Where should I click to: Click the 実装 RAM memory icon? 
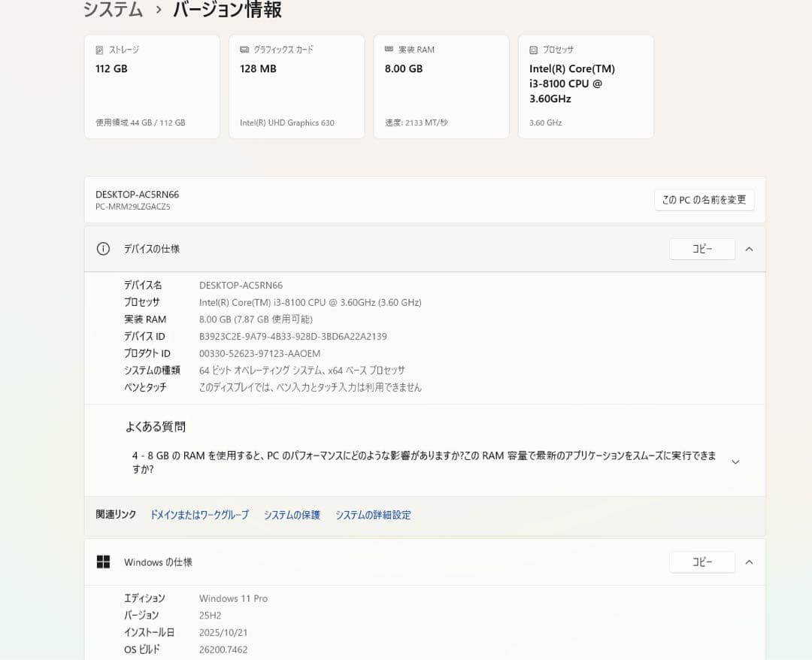(389, 50)
